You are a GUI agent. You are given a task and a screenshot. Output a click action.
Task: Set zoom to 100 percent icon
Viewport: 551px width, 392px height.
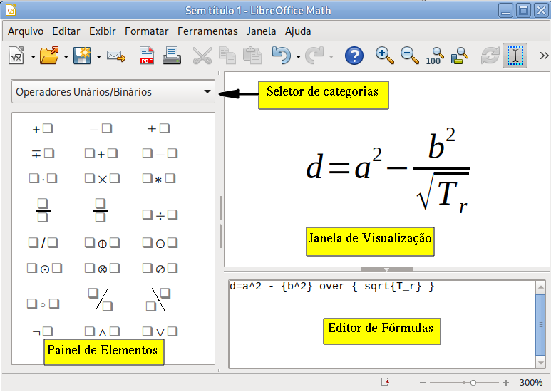[435, 56]
